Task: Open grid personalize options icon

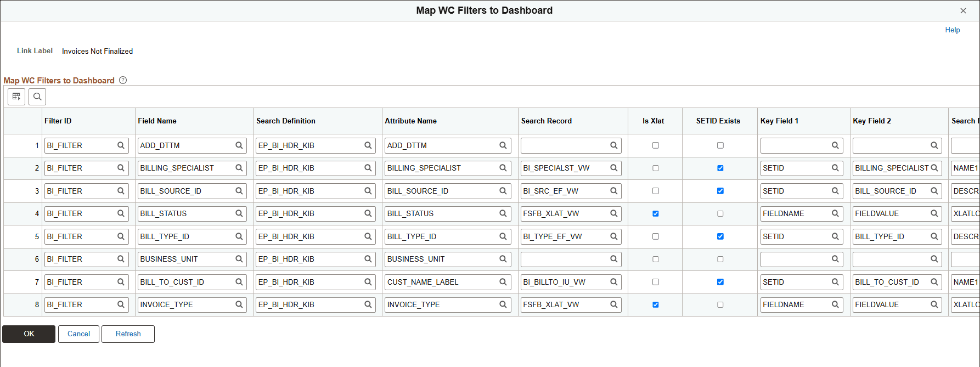Action: coord(16,97)
